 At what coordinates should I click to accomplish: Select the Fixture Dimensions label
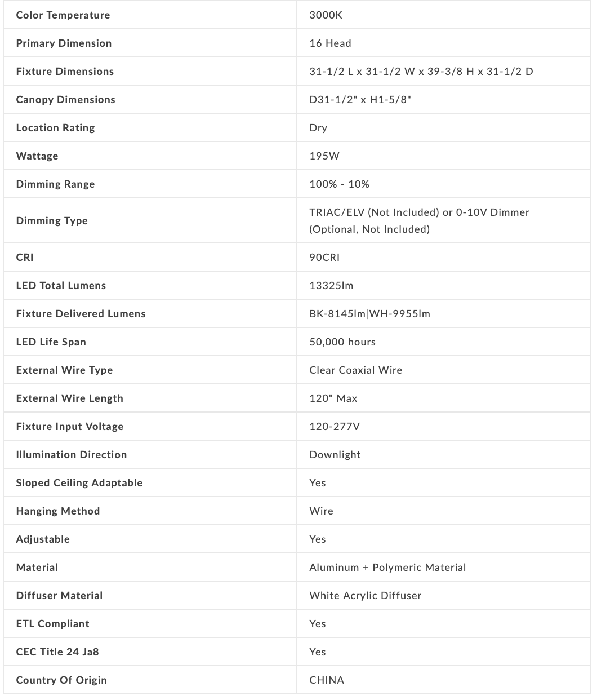pyautogui.click(x=65, y=72)
